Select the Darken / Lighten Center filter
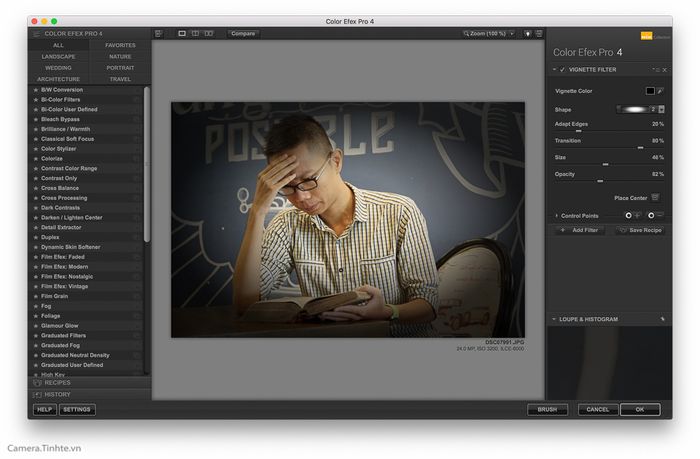 [x=87, y=217]
